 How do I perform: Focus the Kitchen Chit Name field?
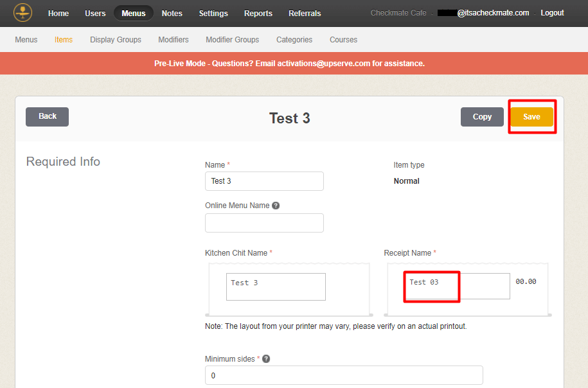pos(276,287)
